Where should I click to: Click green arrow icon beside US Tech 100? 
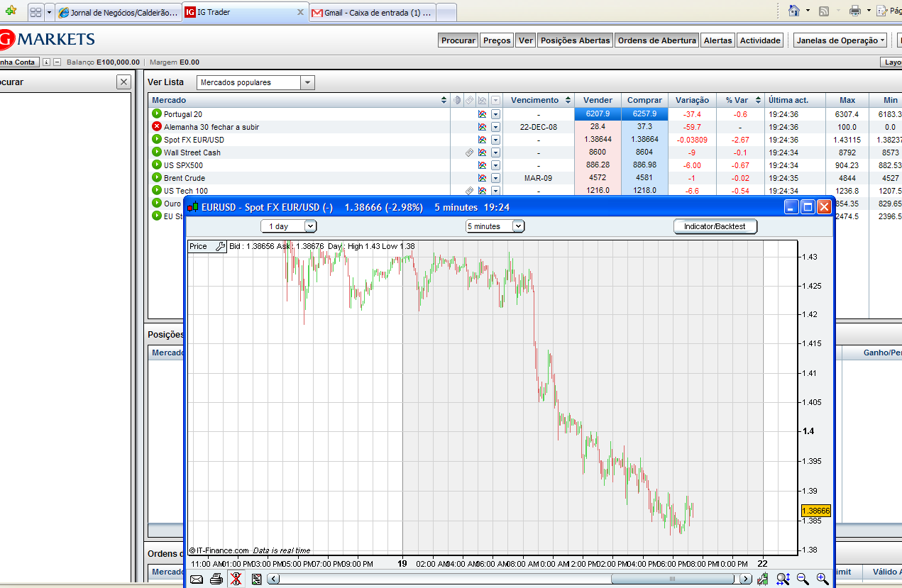pos(157,190)
